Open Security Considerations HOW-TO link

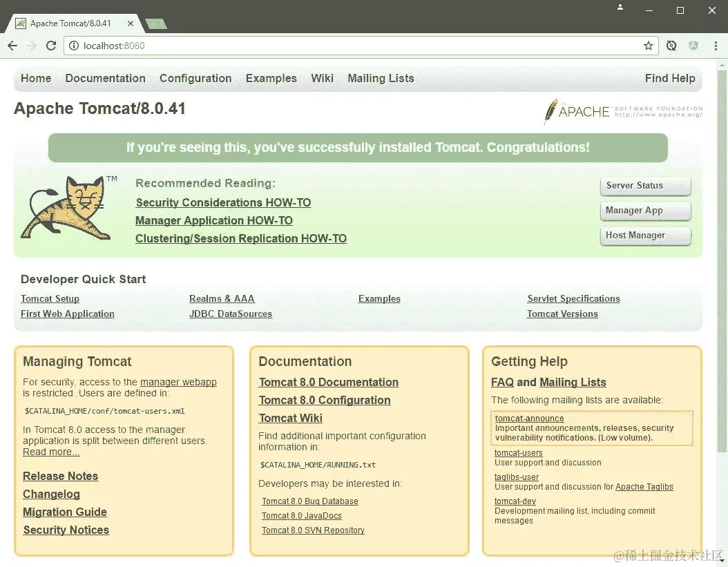click(x=223, y=203)
